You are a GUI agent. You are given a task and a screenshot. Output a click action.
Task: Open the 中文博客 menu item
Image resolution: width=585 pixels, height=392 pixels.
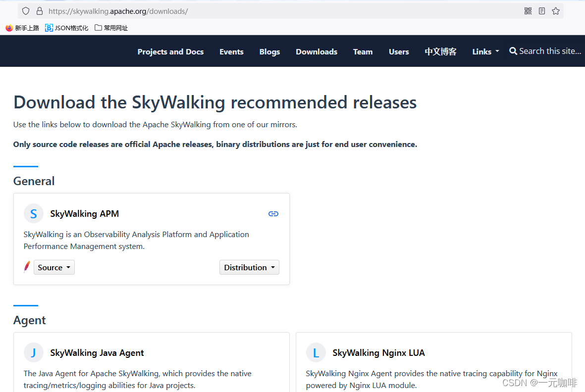click(440, 51)
